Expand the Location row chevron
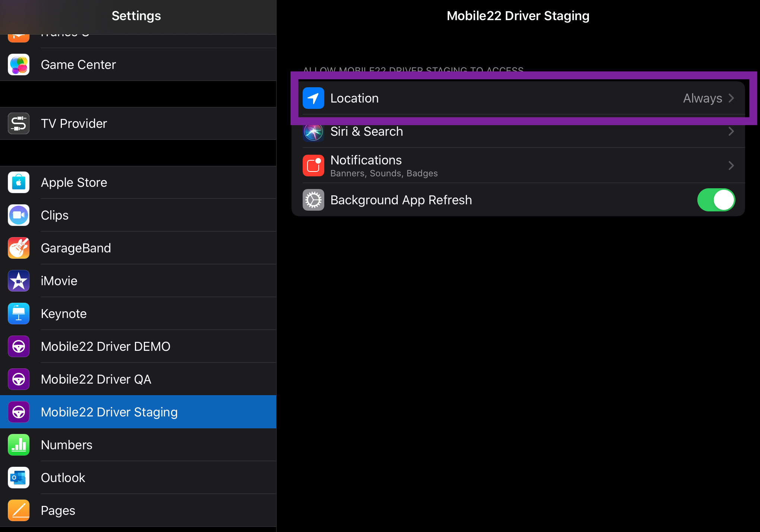Screen dimensions: 760x532 click(731, 98)
